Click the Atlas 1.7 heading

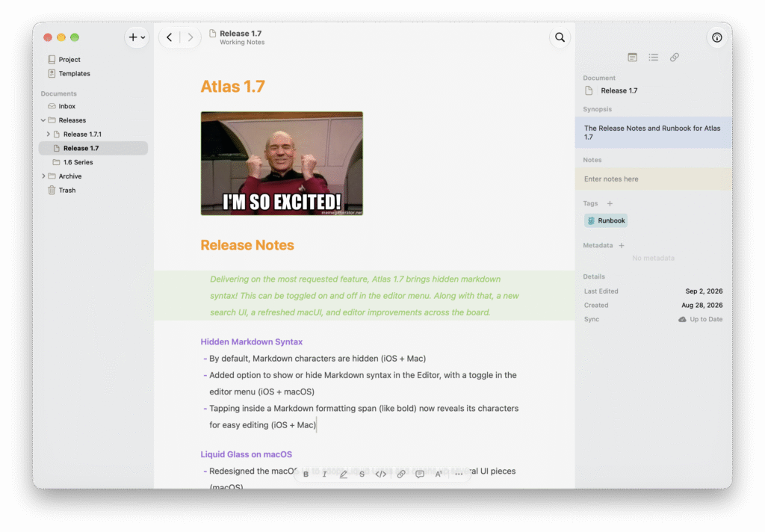[x=233, y=87]
